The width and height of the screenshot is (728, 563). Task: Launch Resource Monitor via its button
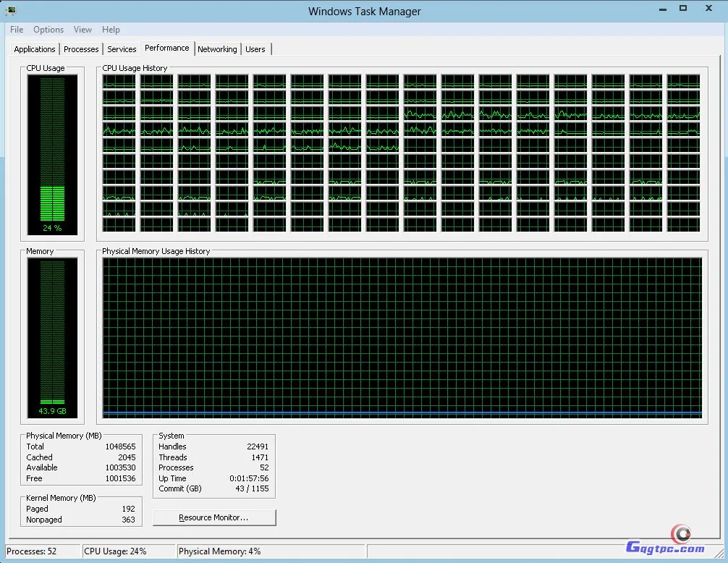214,517
